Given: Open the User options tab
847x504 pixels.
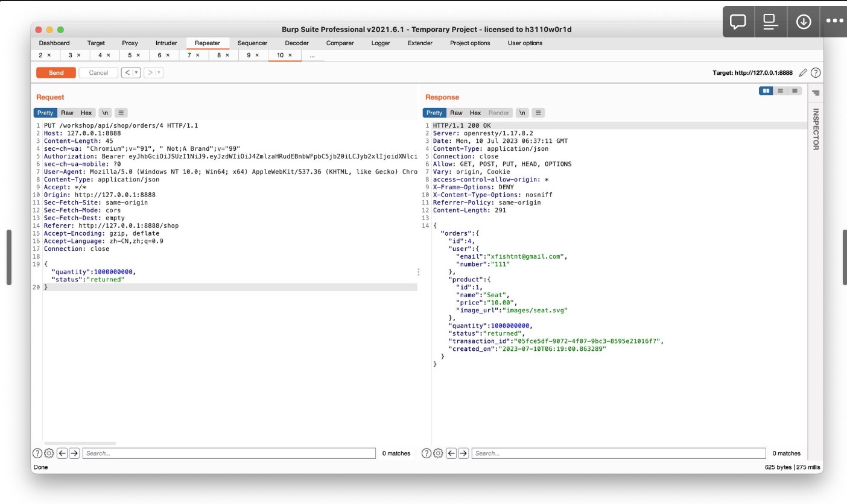Looking at the screenshot, I should 525,43.
